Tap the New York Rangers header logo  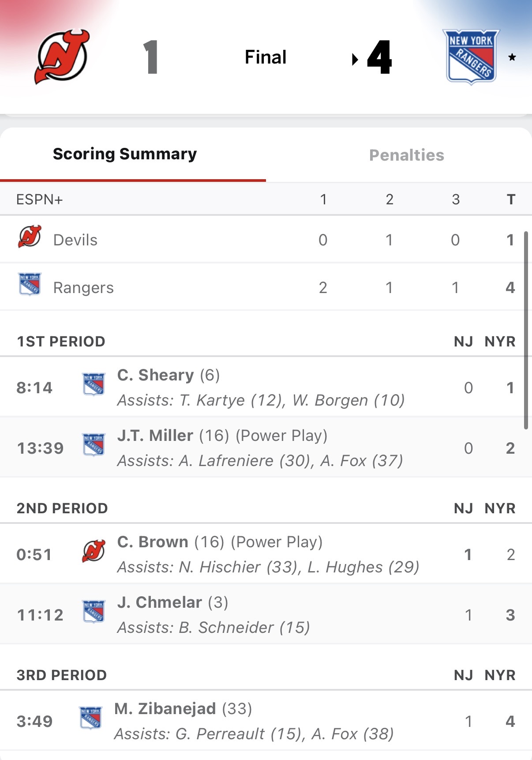[x=471, y=56]
